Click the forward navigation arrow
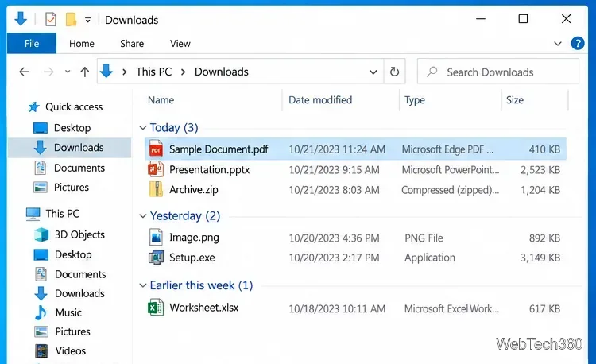 click(x=48, y=72)
